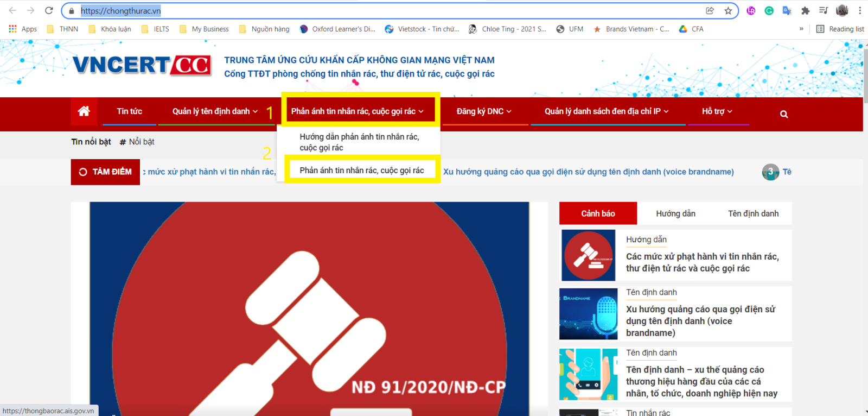Open the Khóa luận bookmark folder
868x416 pixels.
pyautogui.click(x=110, y=29)
